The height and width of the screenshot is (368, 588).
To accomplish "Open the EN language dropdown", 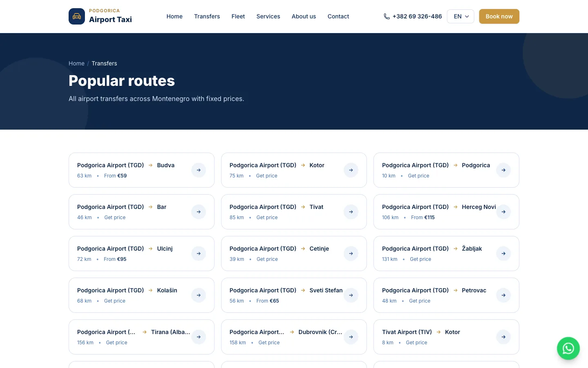I will coord(461,16).
